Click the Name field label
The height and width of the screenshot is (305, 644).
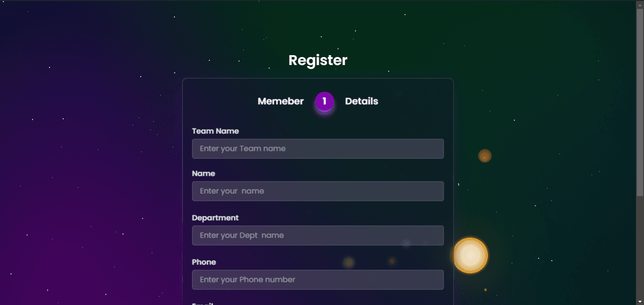(204, 173)
